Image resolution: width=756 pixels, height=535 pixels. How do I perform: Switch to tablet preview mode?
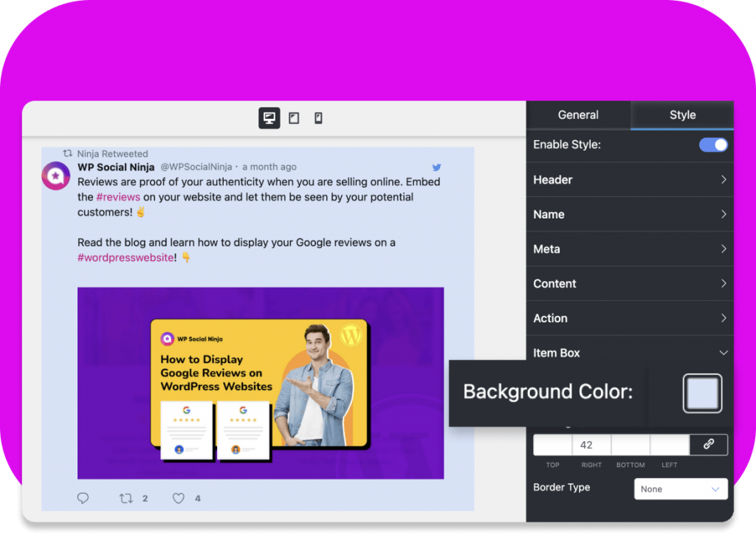294,118
